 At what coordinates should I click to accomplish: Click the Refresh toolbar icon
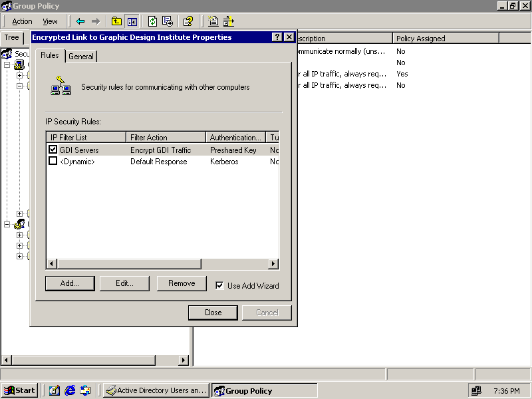[152, 21]
